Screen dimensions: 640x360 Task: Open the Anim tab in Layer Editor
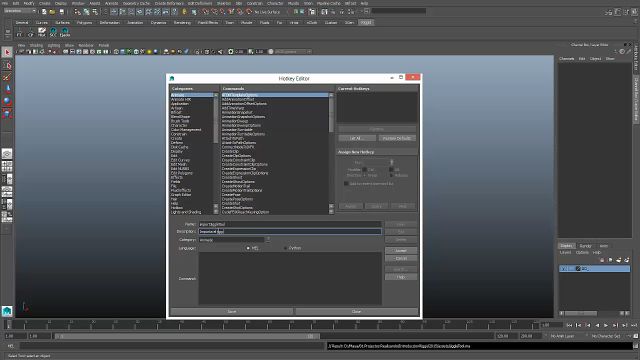point(604,246)
